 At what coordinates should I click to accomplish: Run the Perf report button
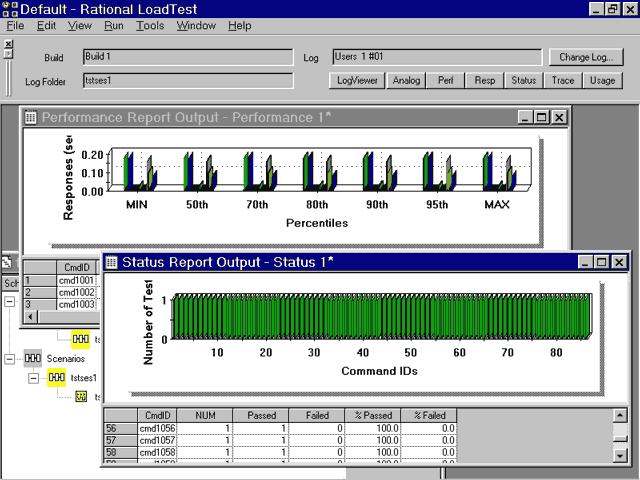445,80
